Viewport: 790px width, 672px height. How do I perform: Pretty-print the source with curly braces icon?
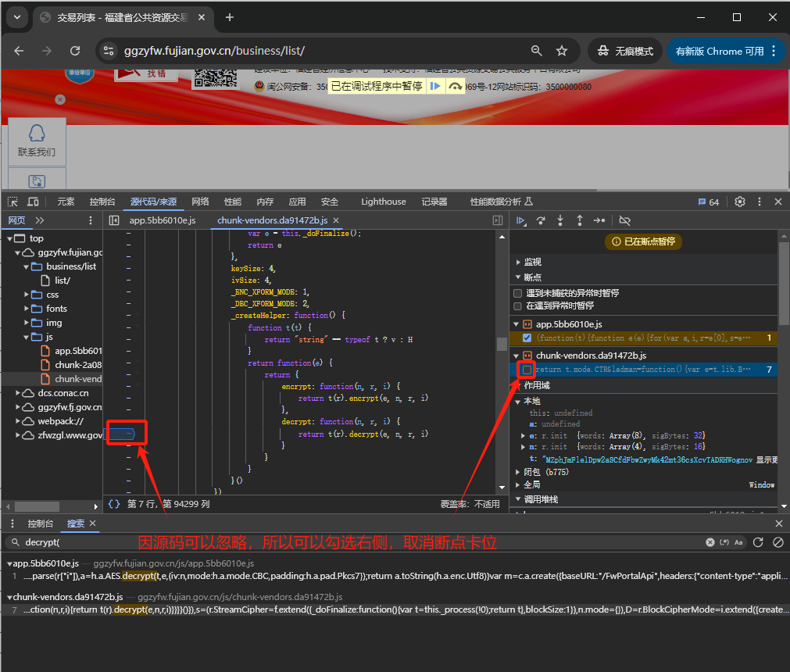(x=114, y=504)
